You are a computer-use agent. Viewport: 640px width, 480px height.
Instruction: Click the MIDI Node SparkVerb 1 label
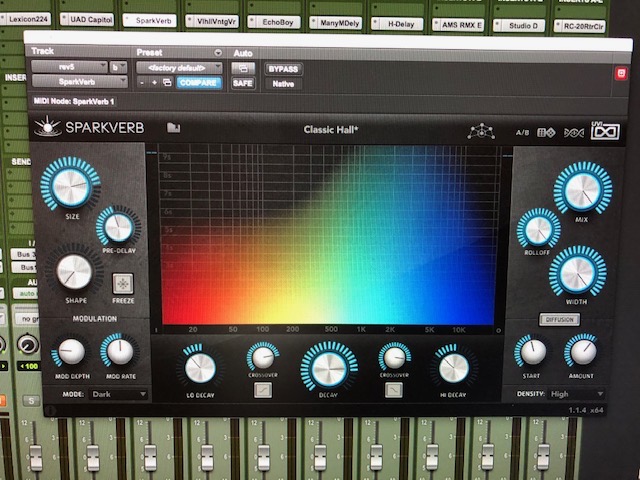pos(74,101)
